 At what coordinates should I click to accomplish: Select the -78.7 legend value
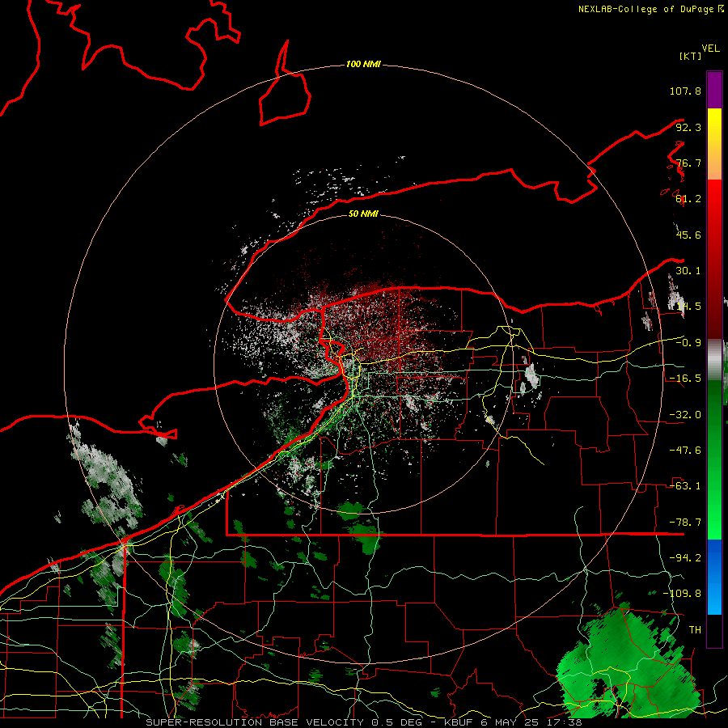pyautogui.click(x=685, y=523)
